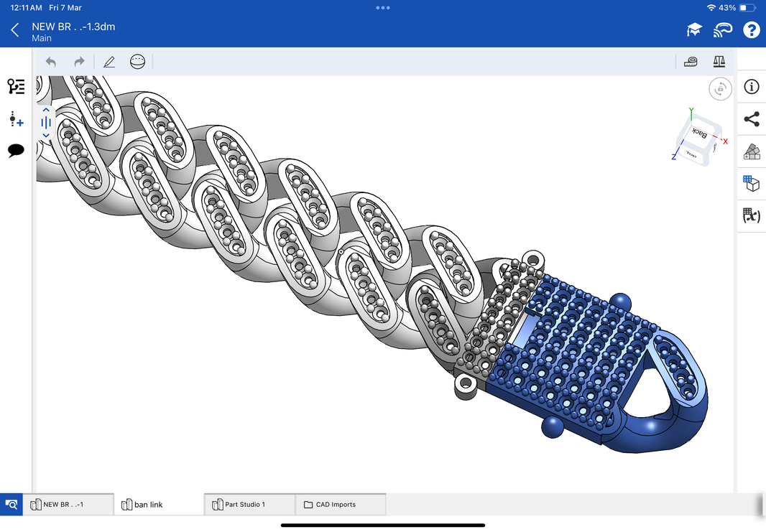Add a comment using the speech bubble icon

click(x=16, y=151)
